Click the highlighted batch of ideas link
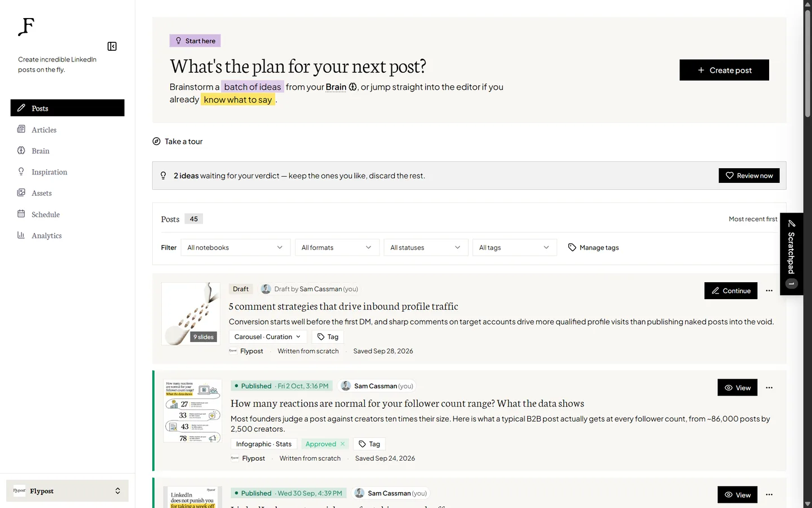 pyautogui.click(x=252, y=87)
